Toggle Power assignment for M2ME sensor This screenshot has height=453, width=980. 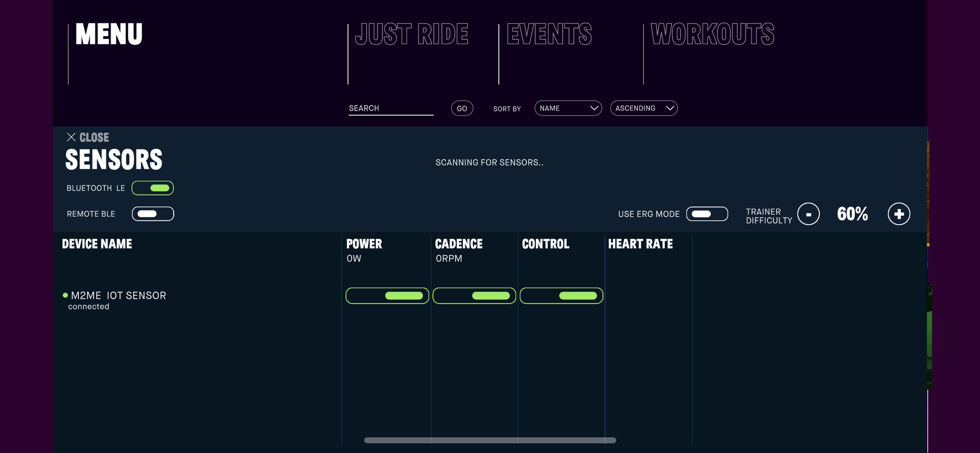(x=387, y=296)
